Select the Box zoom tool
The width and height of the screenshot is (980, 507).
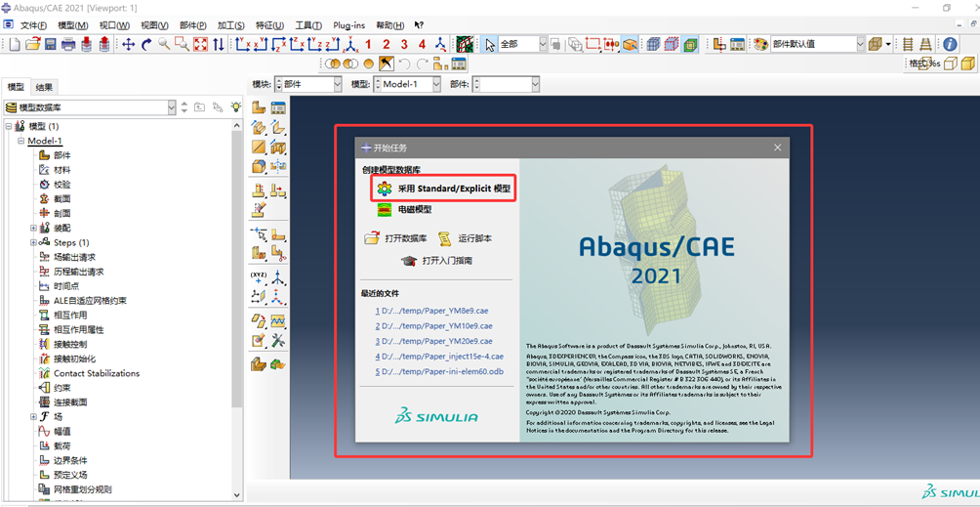pyautogui.click(x=182, y=44)
